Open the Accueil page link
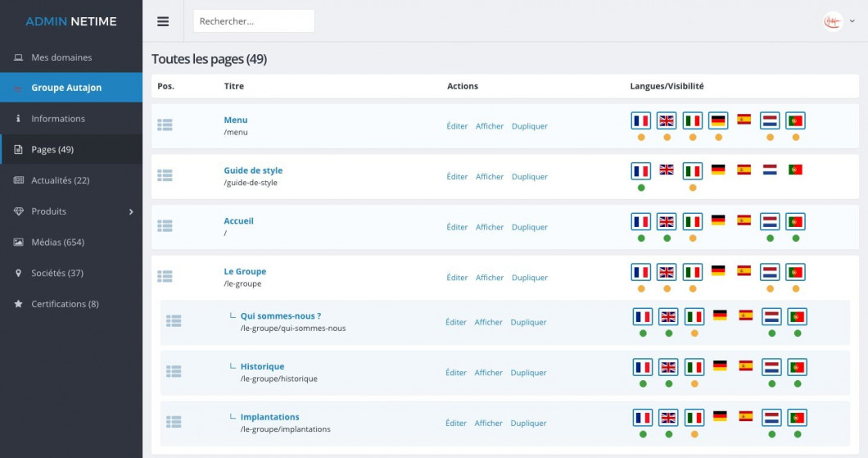 pyautogui.click(x=238, y=220)
